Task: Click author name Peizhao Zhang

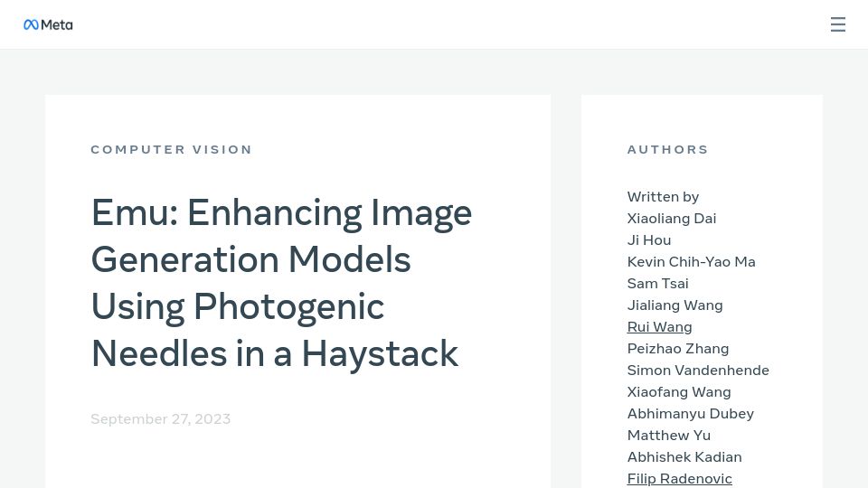Action: [677, 349]
